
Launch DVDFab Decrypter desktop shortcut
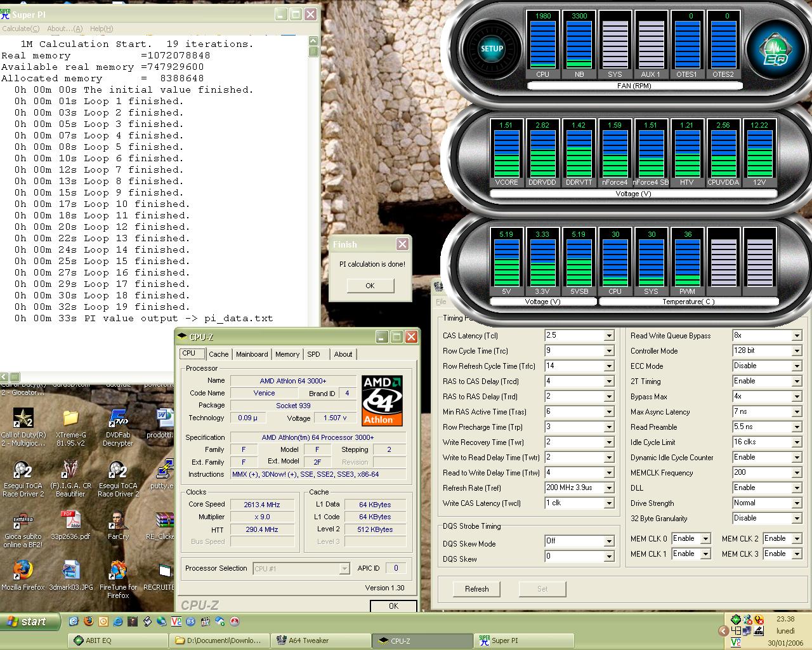coord(118,428)
